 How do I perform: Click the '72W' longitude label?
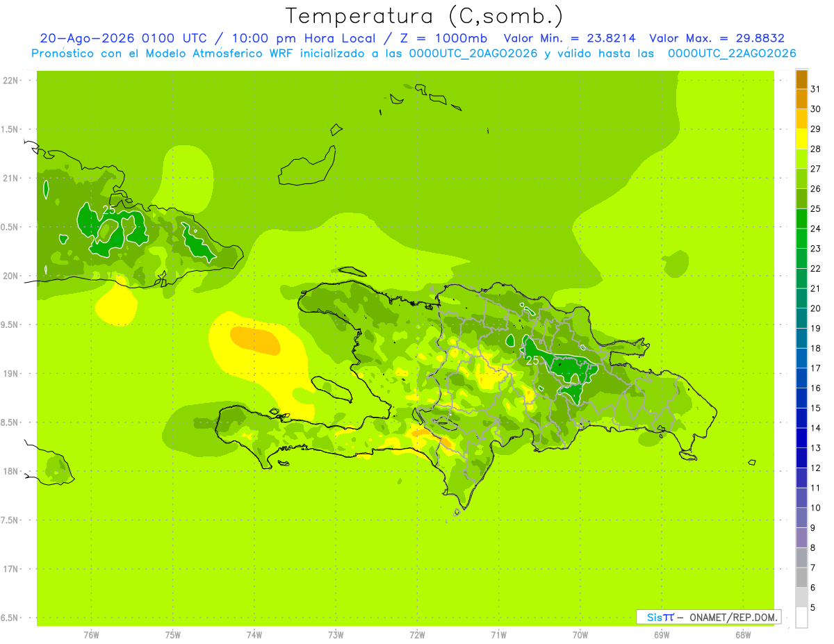click(417, 635)
